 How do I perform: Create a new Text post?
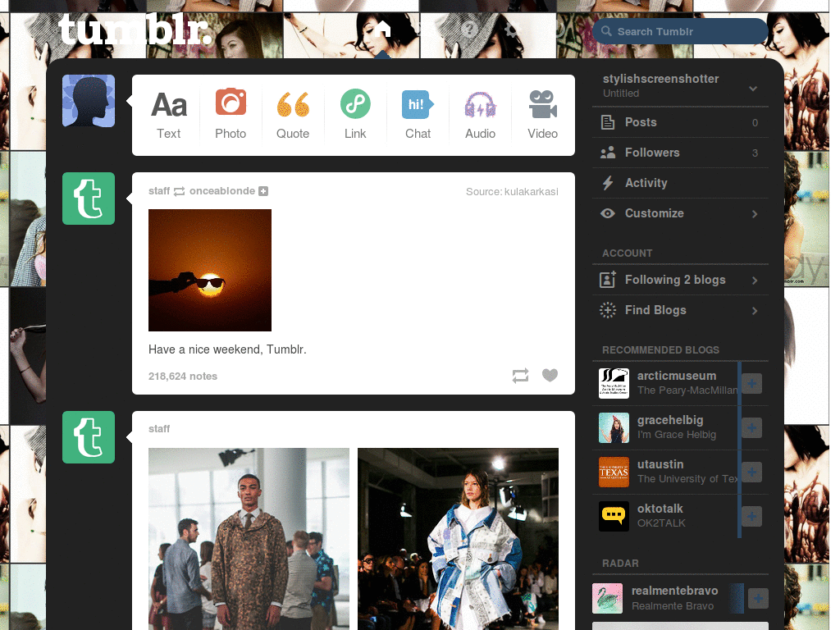pos(169,115)
